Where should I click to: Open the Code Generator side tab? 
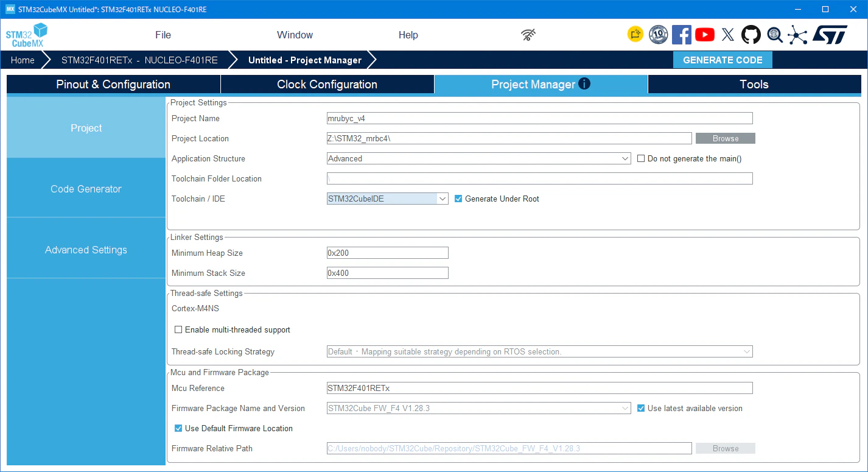pos(86,189)
